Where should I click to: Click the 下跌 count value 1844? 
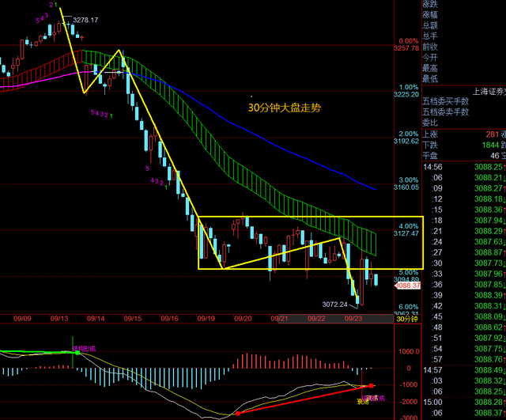(490, 145)
